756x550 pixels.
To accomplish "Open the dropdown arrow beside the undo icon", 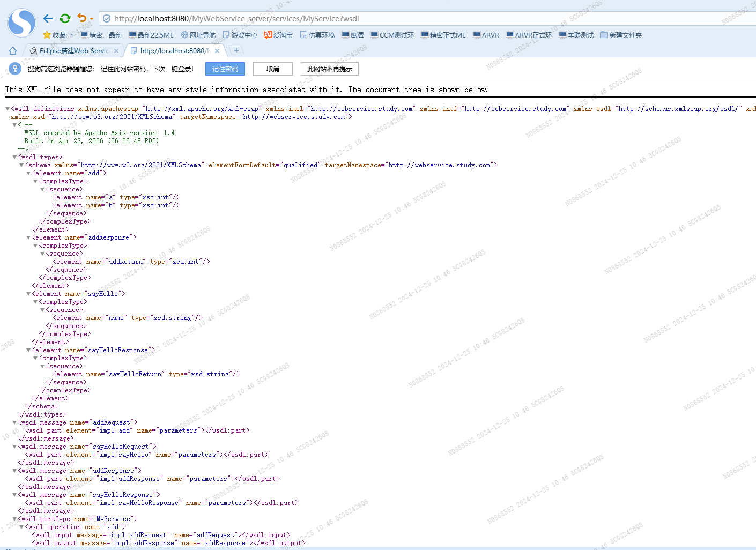I will click(92, 19).
